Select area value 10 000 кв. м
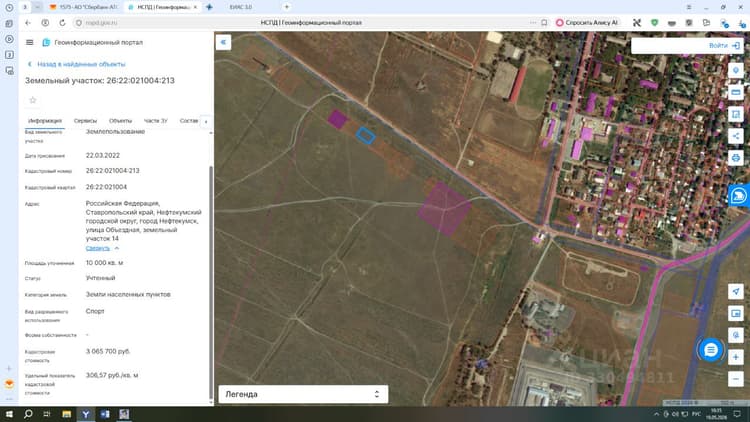 point(104,263)
